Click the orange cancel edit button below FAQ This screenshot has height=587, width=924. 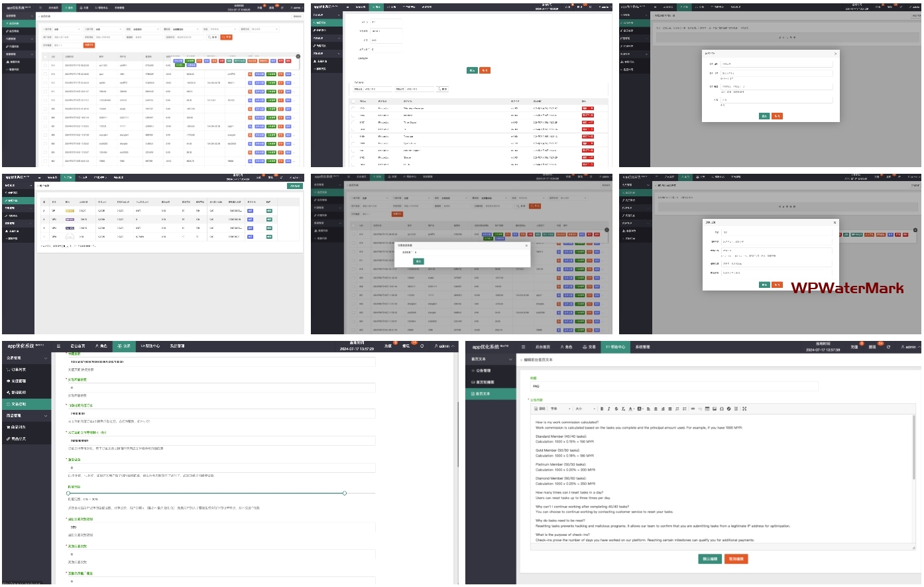coord(736,559)
